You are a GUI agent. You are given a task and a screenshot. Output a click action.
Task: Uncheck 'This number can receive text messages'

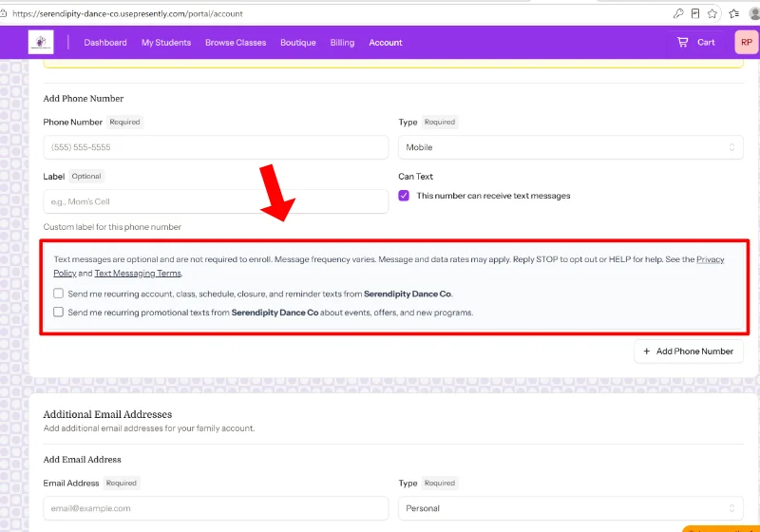pyautogui.click(x=404, y=196)
